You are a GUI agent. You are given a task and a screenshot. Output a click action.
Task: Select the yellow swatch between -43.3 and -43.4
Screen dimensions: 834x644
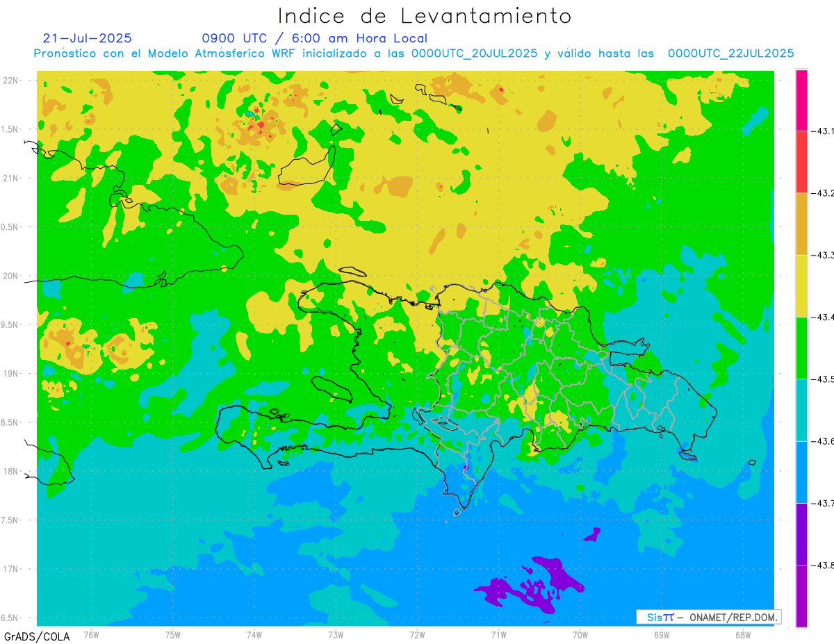point(801,286)
